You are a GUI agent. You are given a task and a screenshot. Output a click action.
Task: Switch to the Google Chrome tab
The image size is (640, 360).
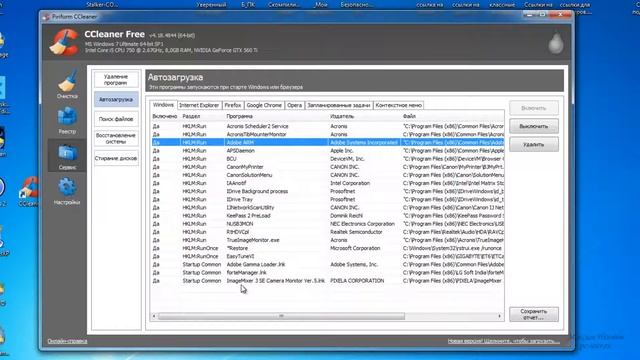[264, 105]
